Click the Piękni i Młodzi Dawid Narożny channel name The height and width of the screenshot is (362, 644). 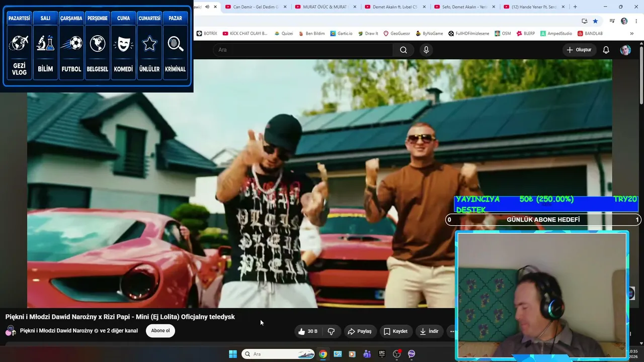(x=57, y=331)
